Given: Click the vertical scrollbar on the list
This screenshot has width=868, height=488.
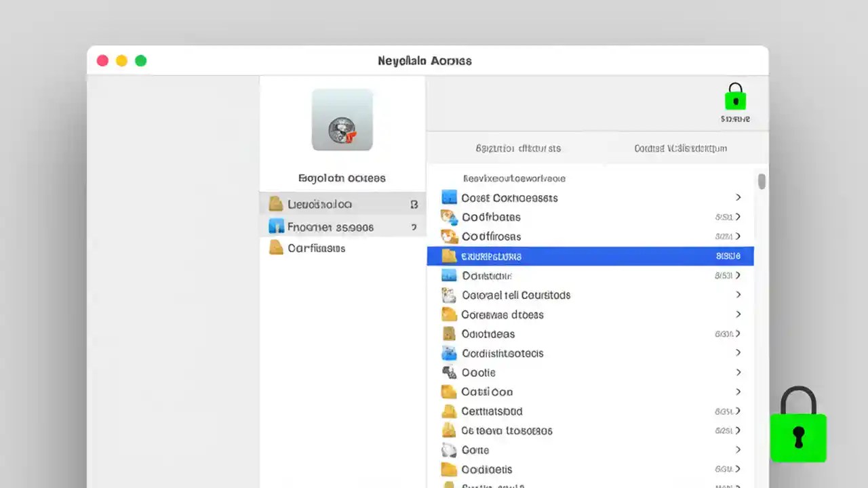Looking at the screenshot, I should pyautogui.click(x=761, y=182).
